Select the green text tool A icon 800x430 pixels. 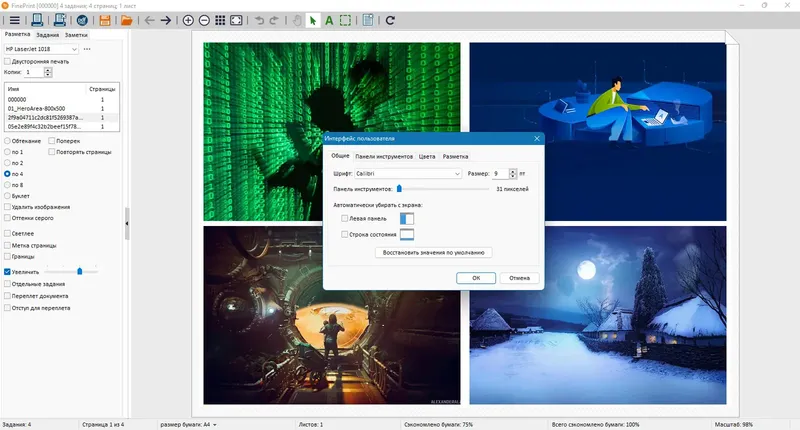pyautogui.click(x=329, y=20)
